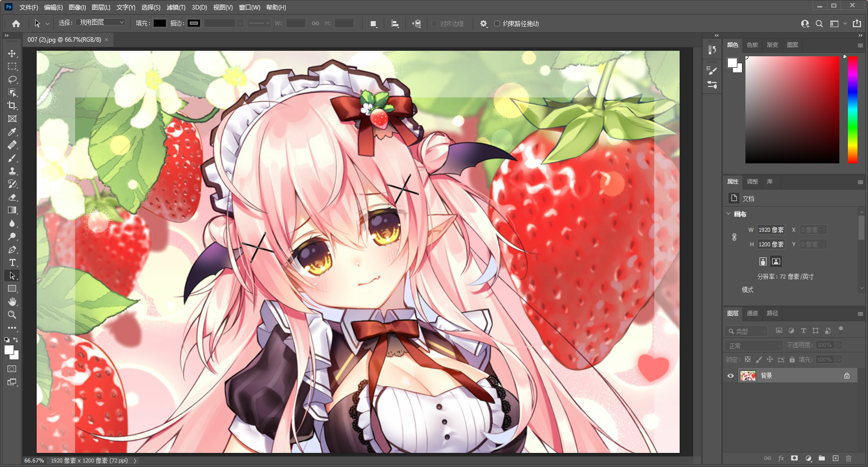Delete the layer with trash icon
The height and width of the screenshot is (467, 868).
[849, 458]
